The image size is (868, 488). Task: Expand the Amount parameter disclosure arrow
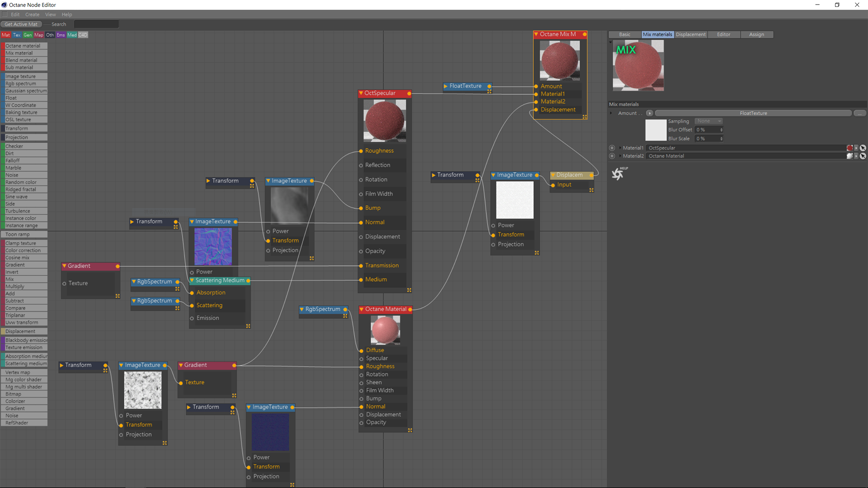(x=611, y=113)
